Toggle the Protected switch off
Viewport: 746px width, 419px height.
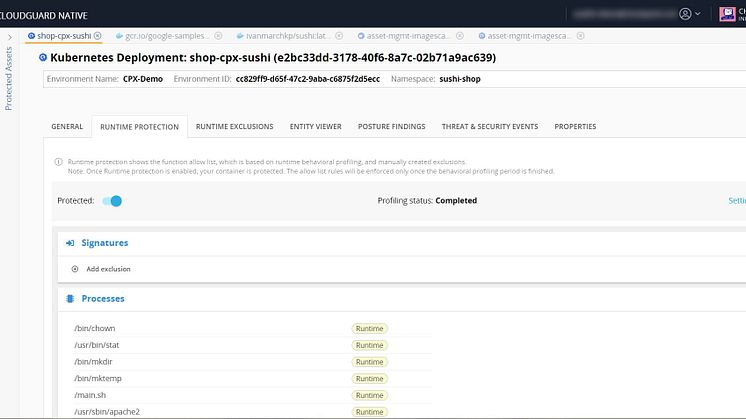pyautogui.click(x=112, y=201)
